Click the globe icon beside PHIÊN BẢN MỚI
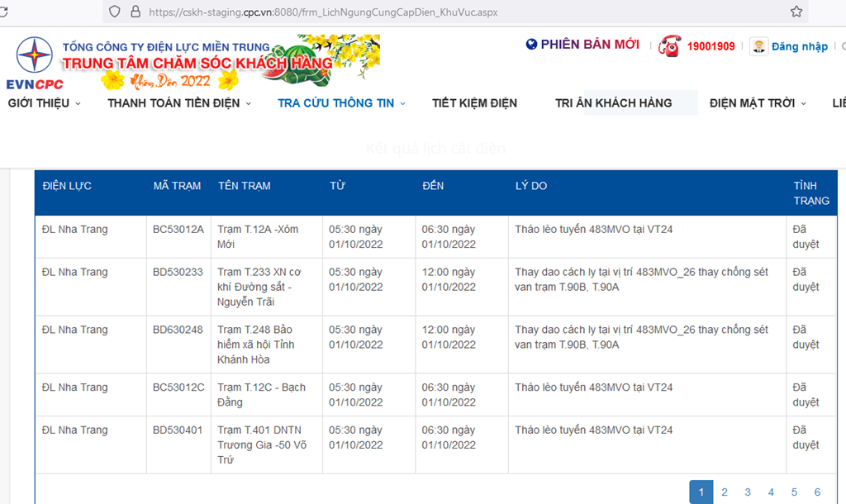The height and width of the screenshot is (504, 846). [531, 45]
